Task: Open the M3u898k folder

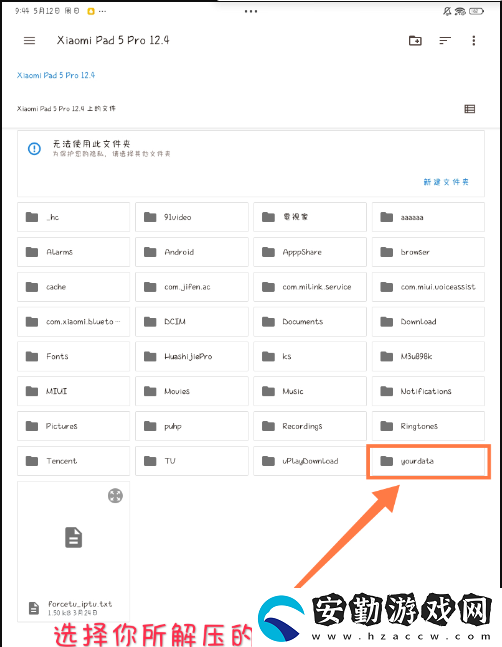Action: coord(428,356)
